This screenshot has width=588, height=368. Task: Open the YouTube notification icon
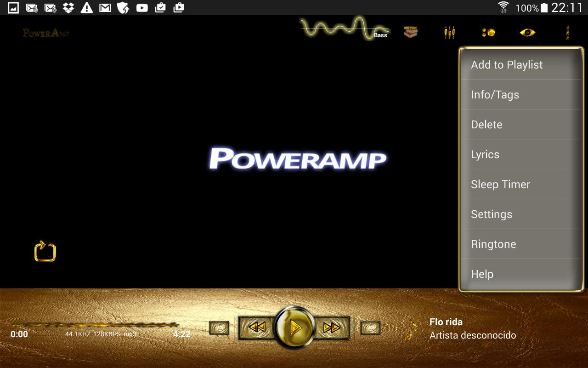[x=142, y=7]
